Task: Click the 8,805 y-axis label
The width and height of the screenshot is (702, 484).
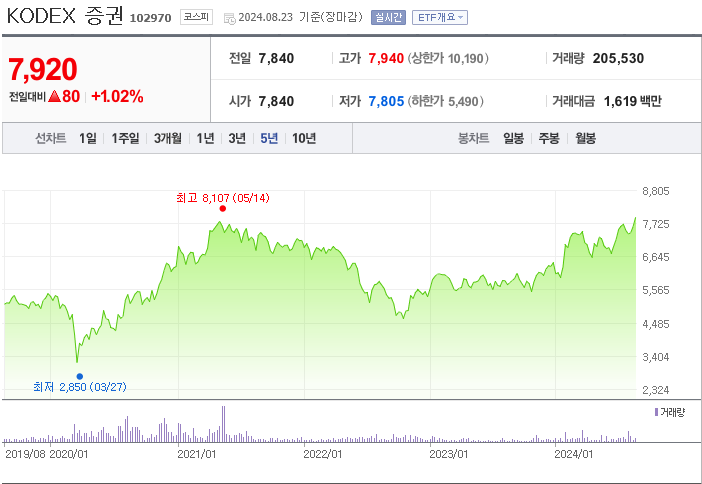Action: [656, 191]
